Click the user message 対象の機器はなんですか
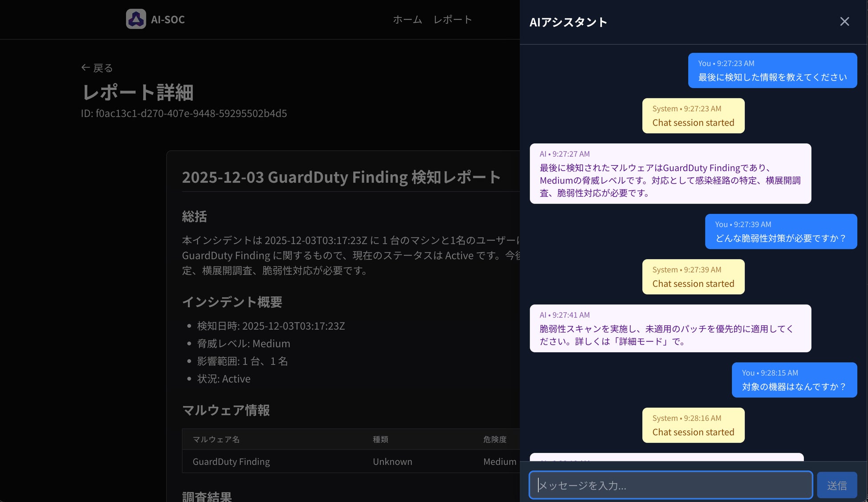The height and width of the screenshot is (502, 868). point(794,380)
